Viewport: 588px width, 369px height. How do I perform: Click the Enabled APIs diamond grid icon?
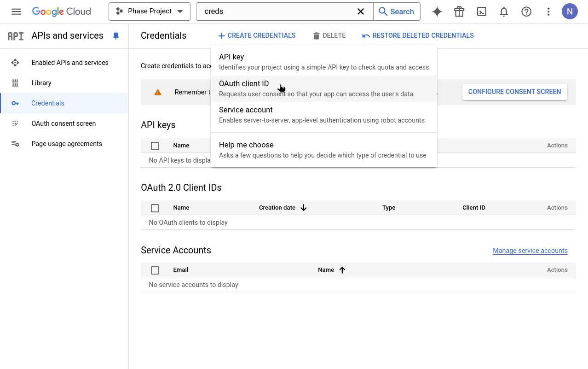[x=15, y=63]
